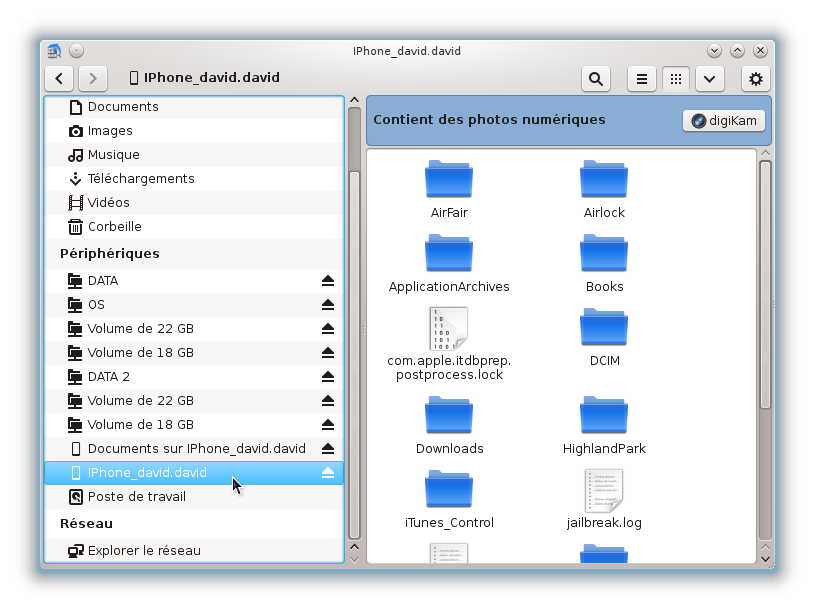Select the Books folder

click(604, 264)
